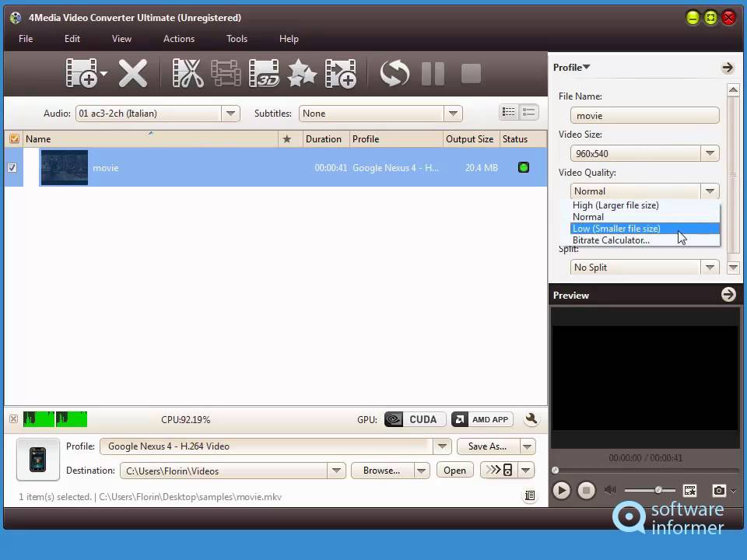Click the star column header
The width and height of the screenshot is (747, 560).
(x=287, y=139)
